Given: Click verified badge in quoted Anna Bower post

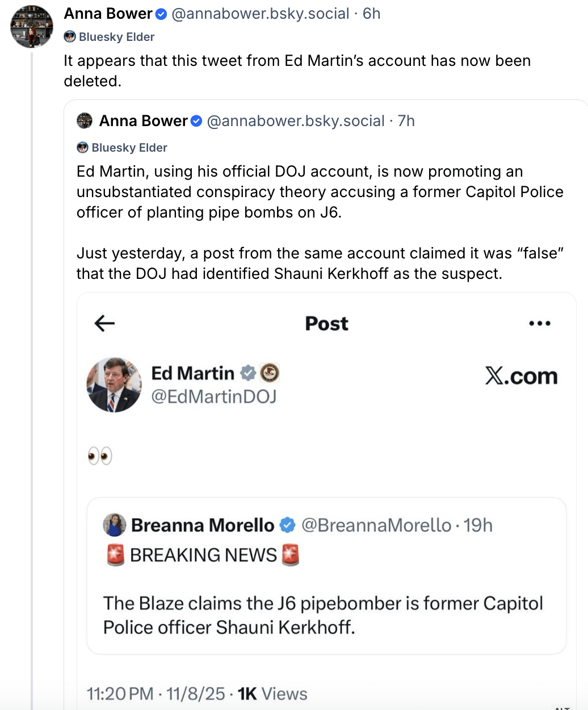Looking at the screenshot, I should pyautogui.click(x=196, y=121).
